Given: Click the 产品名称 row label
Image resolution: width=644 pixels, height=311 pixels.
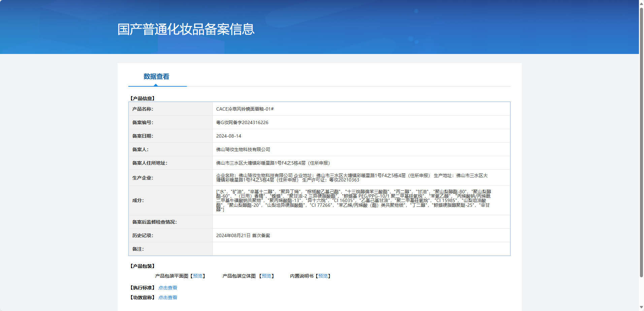Looking at the screenshot, I should point(142,109).
